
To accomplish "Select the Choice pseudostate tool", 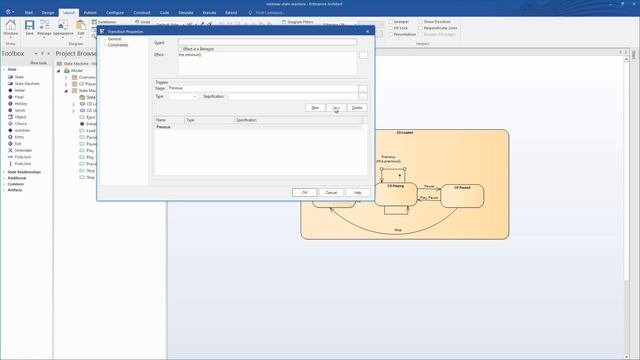I will (17, 124).
